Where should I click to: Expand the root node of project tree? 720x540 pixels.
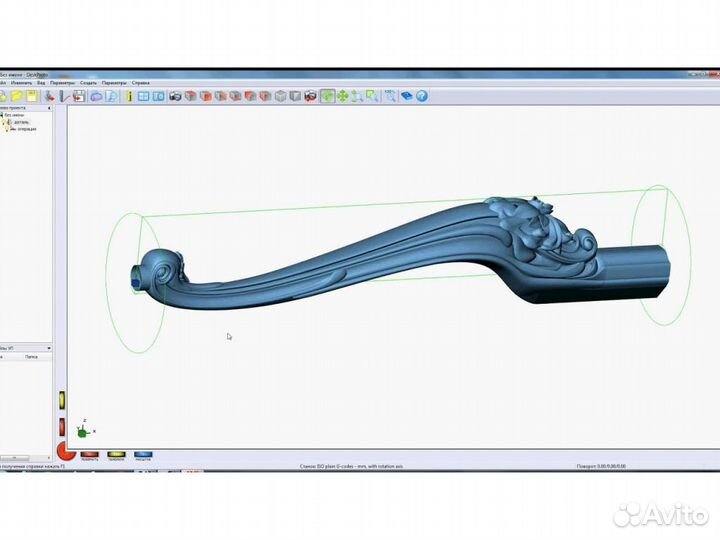tap(3, 115)
